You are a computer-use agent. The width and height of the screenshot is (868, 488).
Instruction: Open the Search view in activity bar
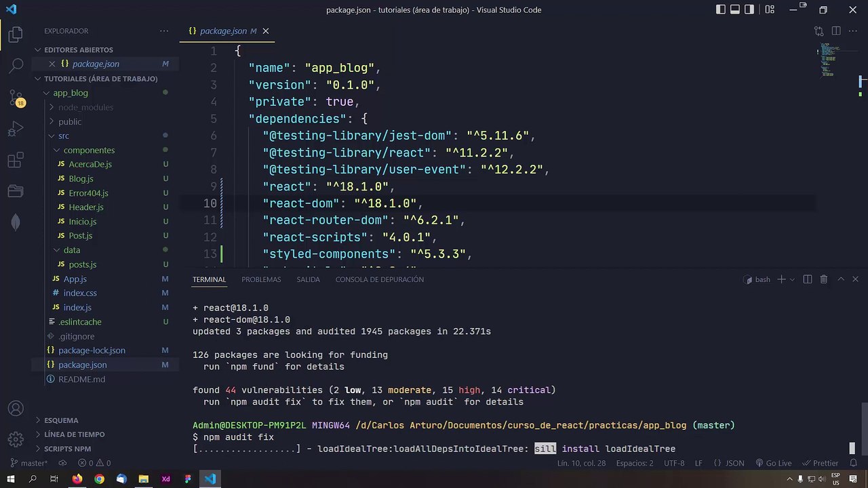(16, 66)
